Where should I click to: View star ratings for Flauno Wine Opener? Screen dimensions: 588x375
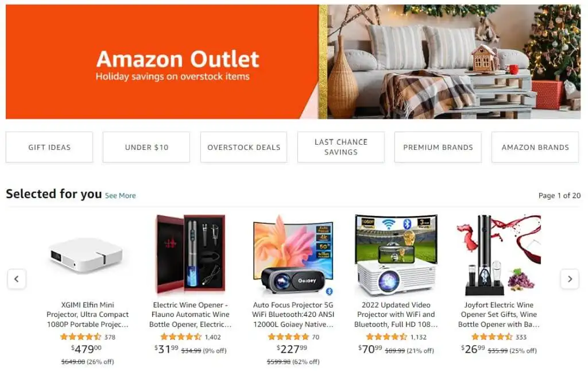click(x=181, y=337)
